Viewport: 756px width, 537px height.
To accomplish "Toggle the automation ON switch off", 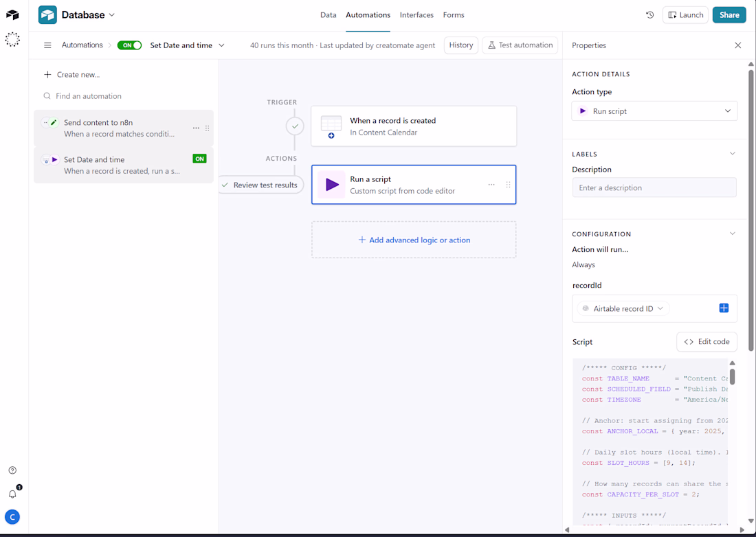I will (x=129, y=45).
